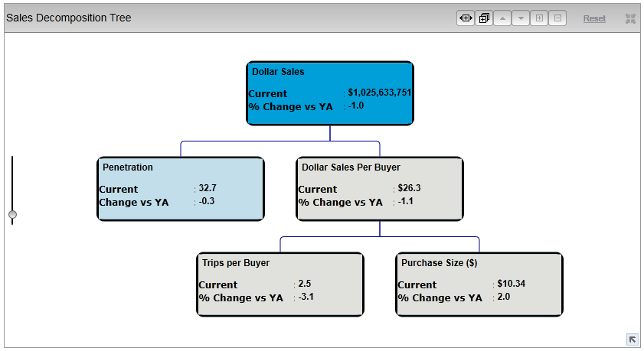644x351 pixels.
Task: Click the collapse panel icon beside Reset
Action: [x=630, y=18]
